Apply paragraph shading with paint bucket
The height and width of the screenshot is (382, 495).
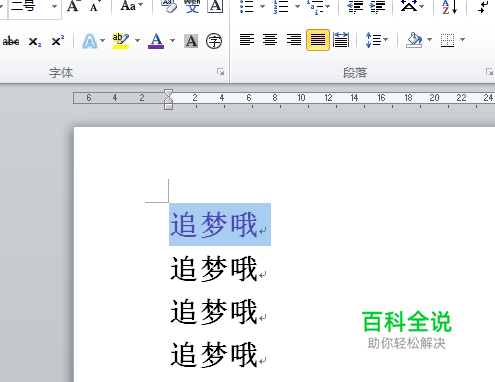point(414,40)
